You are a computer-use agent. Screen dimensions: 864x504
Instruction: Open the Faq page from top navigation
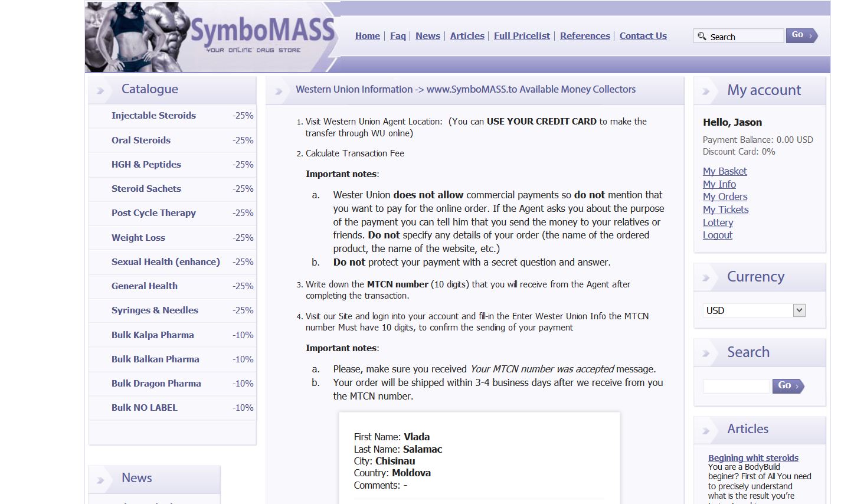[x=398, y=36]
